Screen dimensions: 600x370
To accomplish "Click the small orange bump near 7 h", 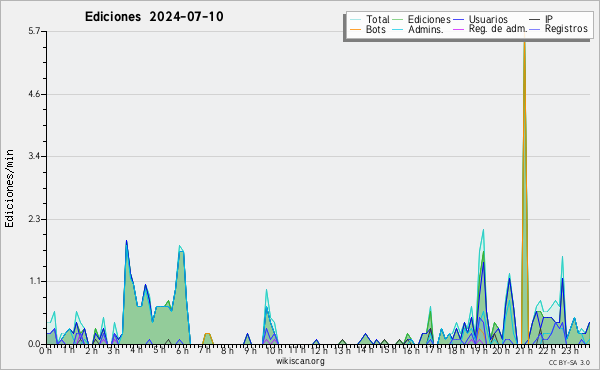I will tap(207, 338).
